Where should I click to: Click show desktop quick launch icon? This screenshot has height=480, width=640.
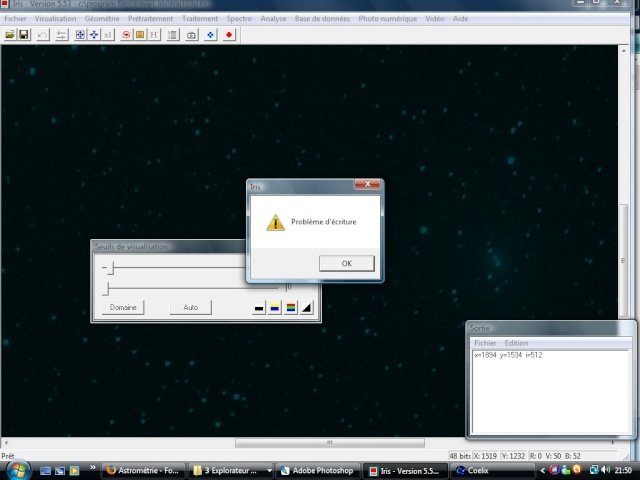tap(45, 471)
